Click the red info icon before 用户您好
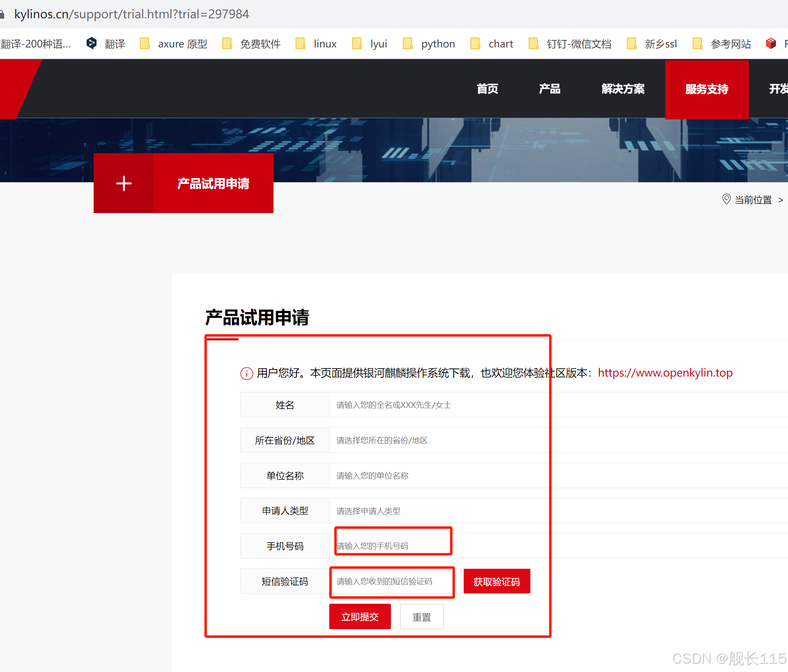The image size is (788, 672). point(247,374)
